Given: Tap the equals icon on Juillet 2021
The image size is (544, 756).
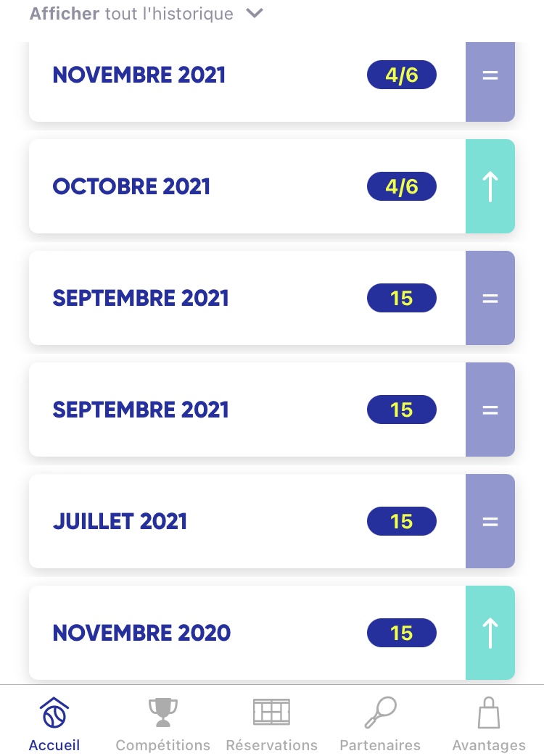Looking at the screenshot, I should point(490,521).
